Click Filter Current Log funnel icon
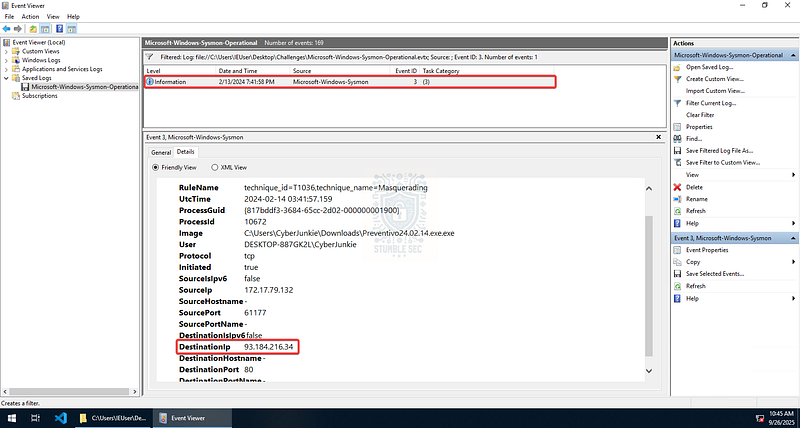This screenshot has width=800, height=428. tap(677, 103)
